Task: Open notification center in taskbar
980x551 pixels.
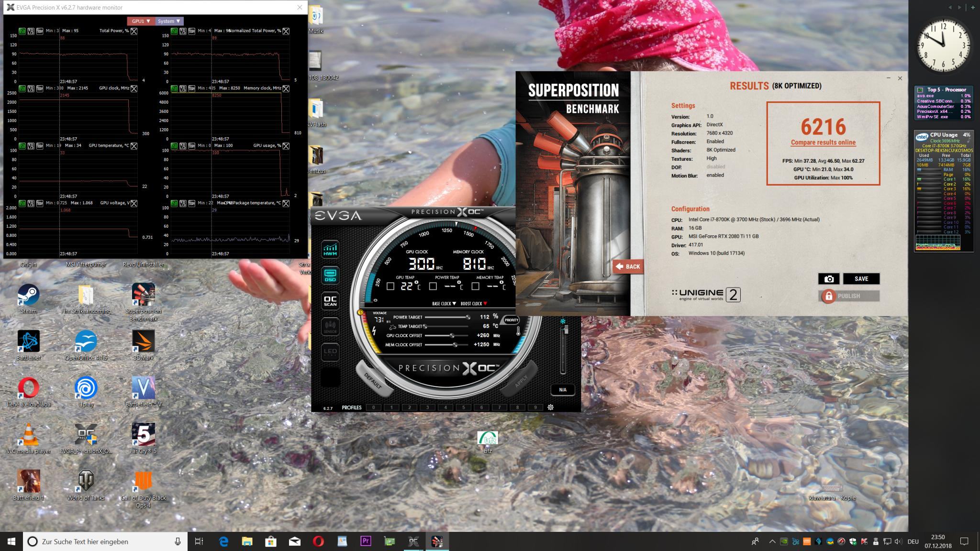Action: pyautogui.click(x=964, y=541)
